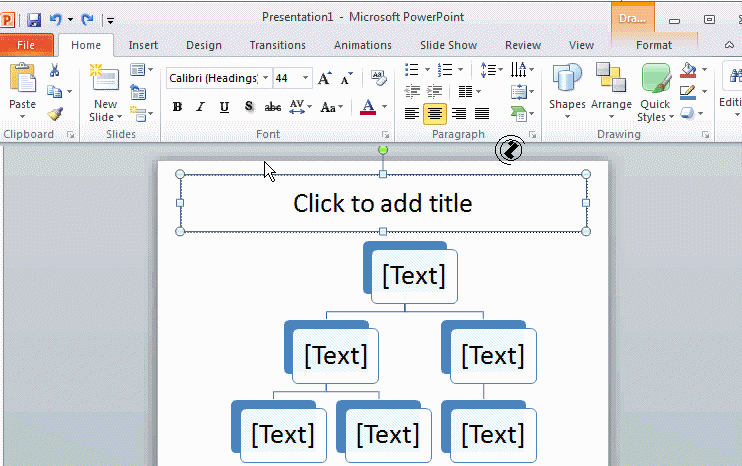Viewport: 742px width, 466px height.
Task: Switch to the Design tab
Action: 204,45
